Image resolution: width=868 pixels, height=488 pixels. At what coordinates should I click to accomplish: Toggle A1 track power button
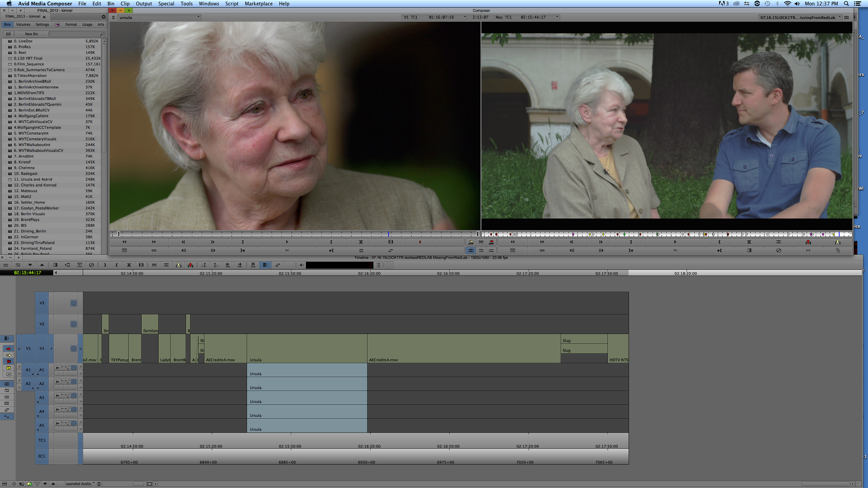[74, 368]
